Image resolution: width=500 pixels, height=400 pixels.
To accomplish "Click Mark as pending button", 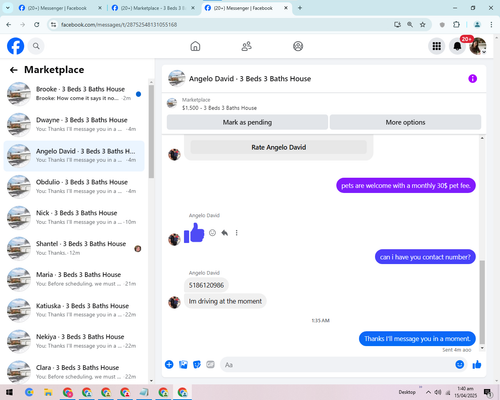I will tap(247, 122).
